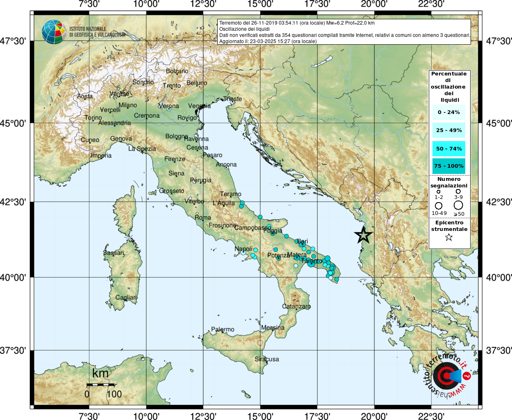Click the 0 - 24% legend swatch
512x420 pixels.
[449, 112]
